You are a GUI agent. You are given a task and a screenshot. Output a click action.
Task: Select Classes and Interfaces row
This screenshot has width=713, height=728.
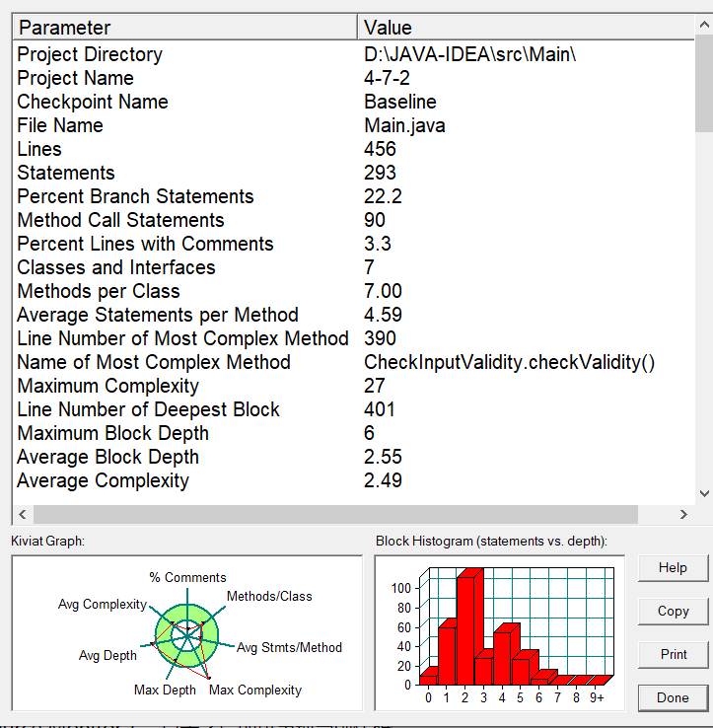coord(354,267)
